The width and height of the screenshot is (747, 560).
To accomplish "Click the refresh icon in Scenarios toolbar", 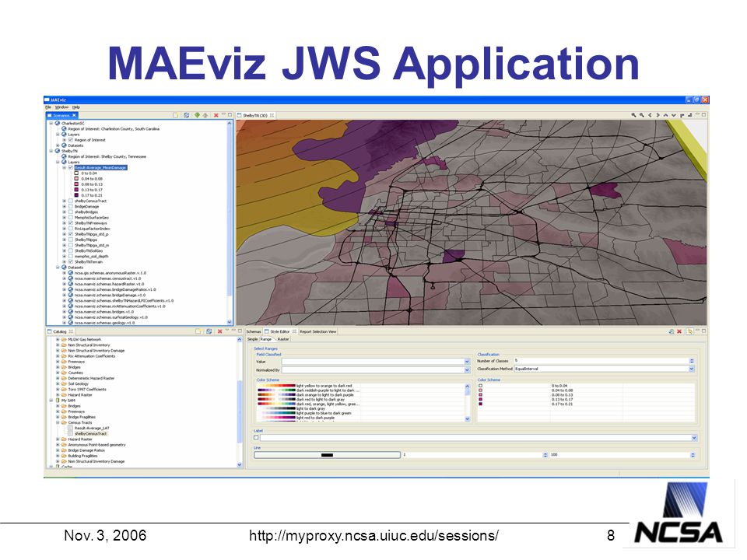I will tap(186, 115).
